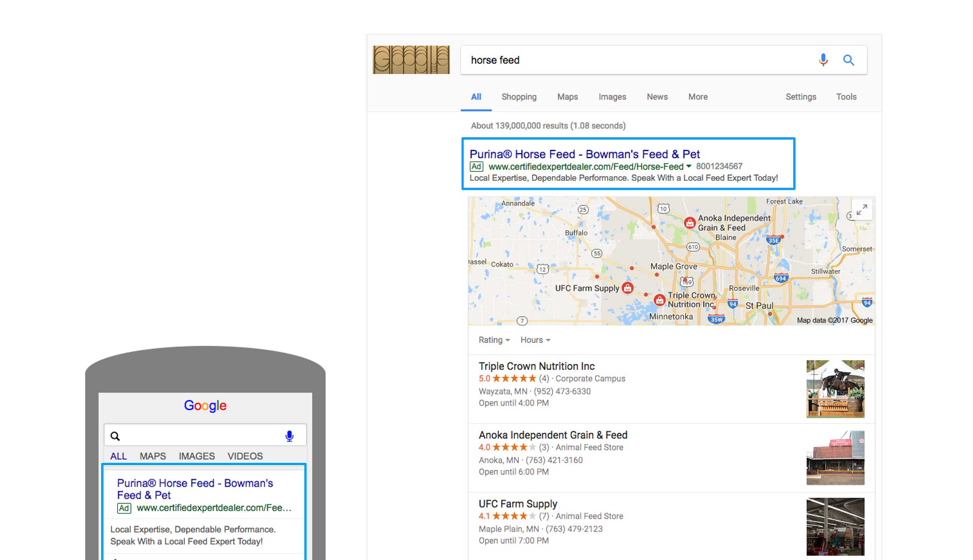This screenshot has height=560, width=973.
Task: Click the Cokato label on map
Action: 502,264
